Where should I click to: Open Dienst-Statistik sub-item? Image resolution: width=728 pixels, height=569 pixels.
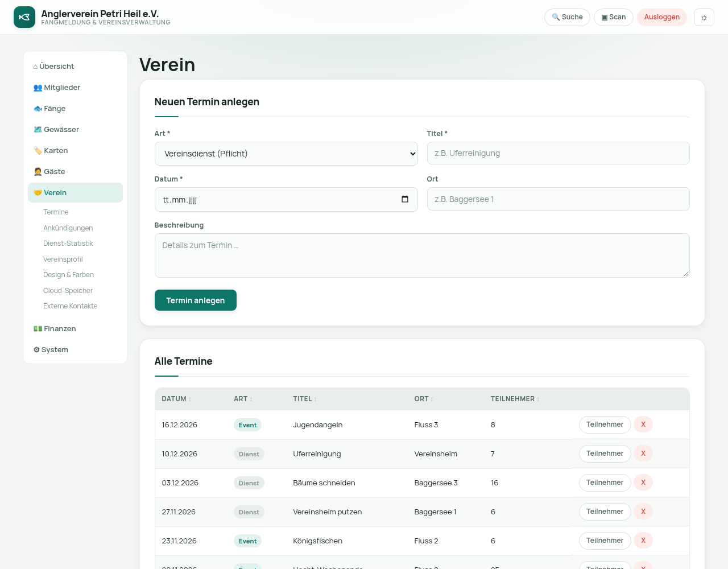[x=68, y=244]
